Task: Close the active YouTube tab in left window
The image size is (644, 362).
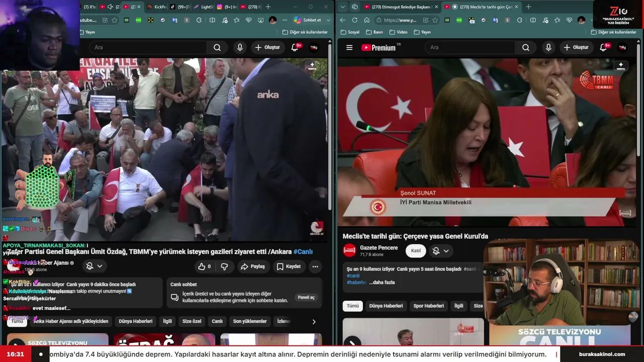Action: [140, 7]
